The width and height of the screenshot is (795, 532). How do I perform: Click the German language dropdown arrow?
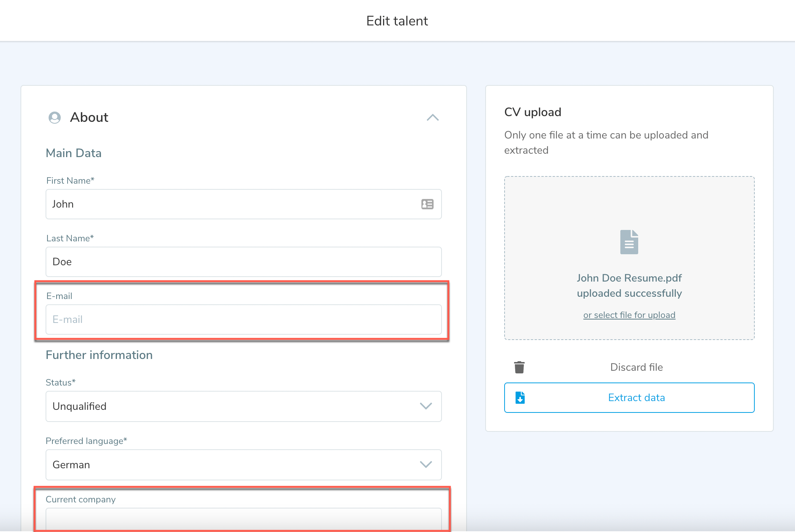pos(426,465)
